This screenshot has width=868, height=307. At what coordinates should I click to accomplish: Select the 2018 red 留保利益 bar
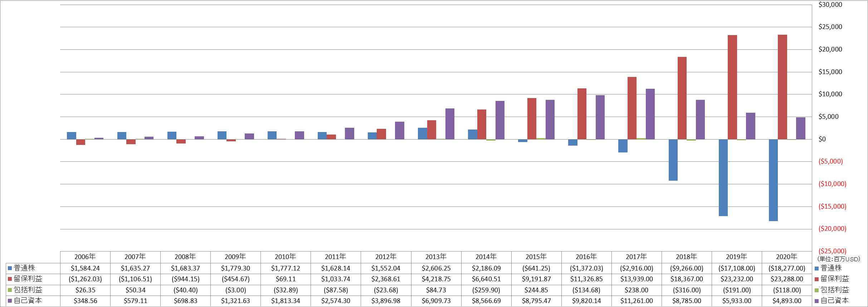click(x=682, y=98)
